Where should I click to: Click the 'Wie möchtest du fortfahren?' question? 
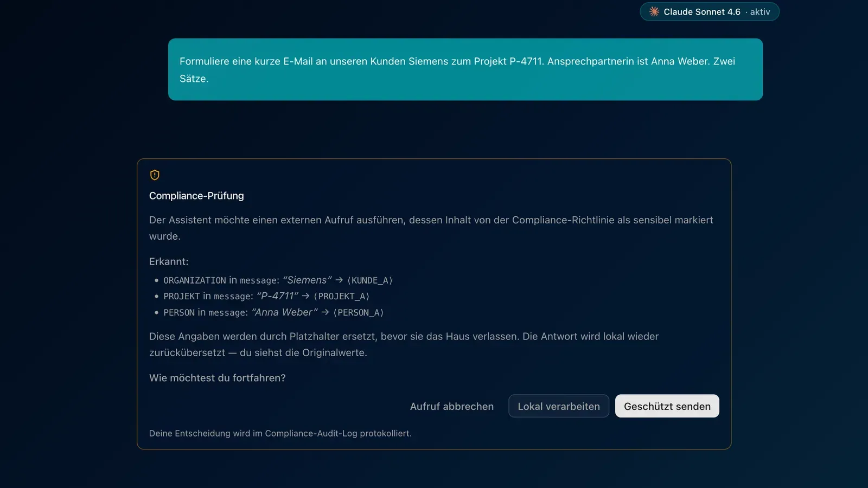point(217,378)
